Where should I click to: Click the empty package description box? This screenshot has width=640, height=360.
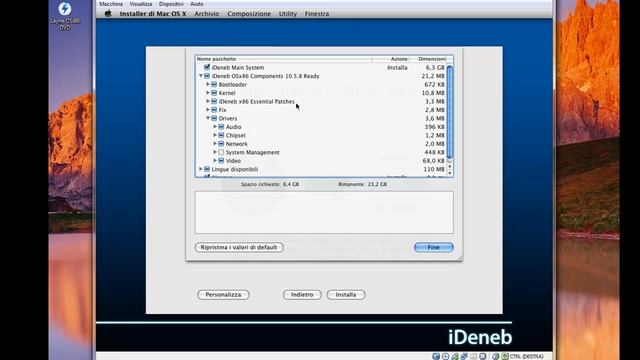(x=324, y=213)
